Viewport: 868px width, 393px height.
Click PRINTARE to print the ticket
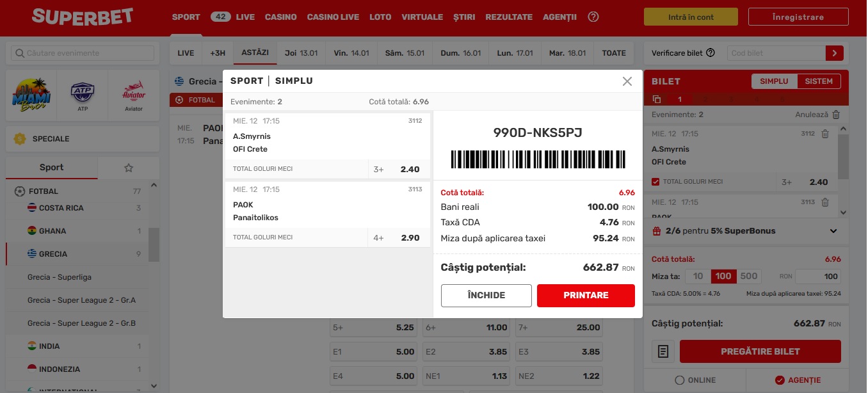click(x=586, y=296)
